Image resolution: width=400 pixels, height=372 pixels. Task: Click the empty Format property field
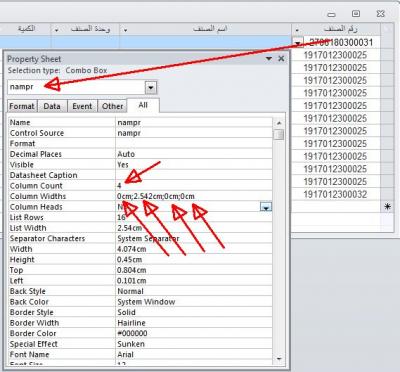pos(194,144)
